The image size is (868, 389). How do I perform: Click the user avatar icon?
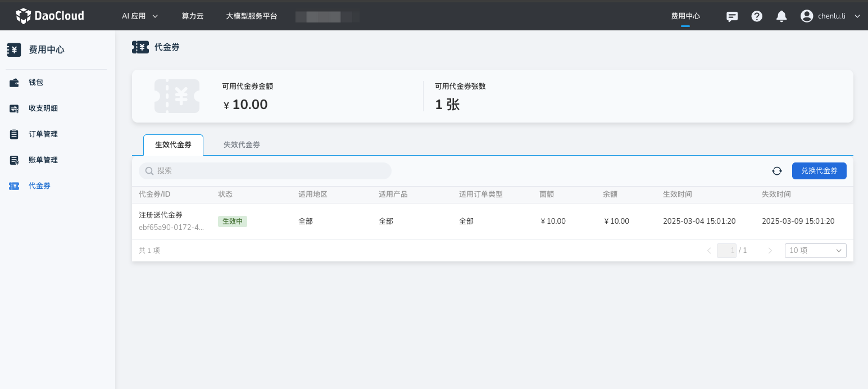point(807,16)
